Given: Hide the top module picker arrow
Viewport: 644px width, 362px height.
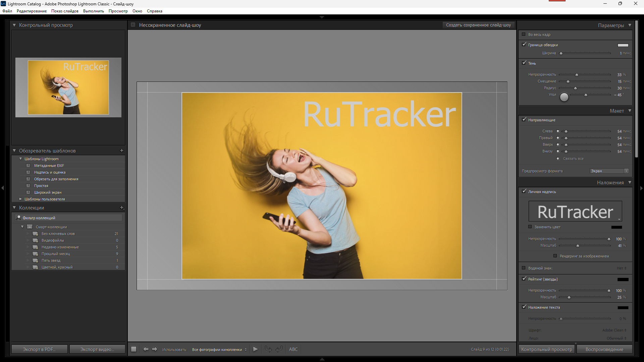Looking at the screenshot, I should (322, 17).
